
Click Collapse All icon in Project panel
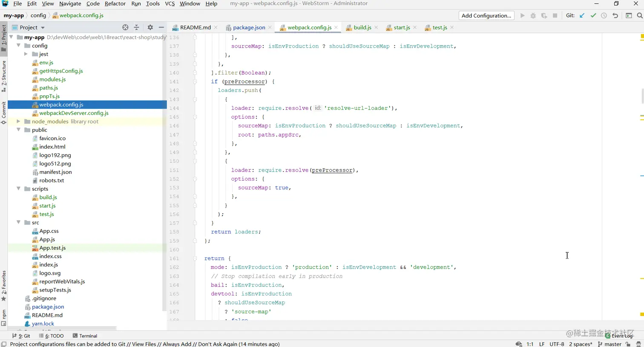coord(137,27)
